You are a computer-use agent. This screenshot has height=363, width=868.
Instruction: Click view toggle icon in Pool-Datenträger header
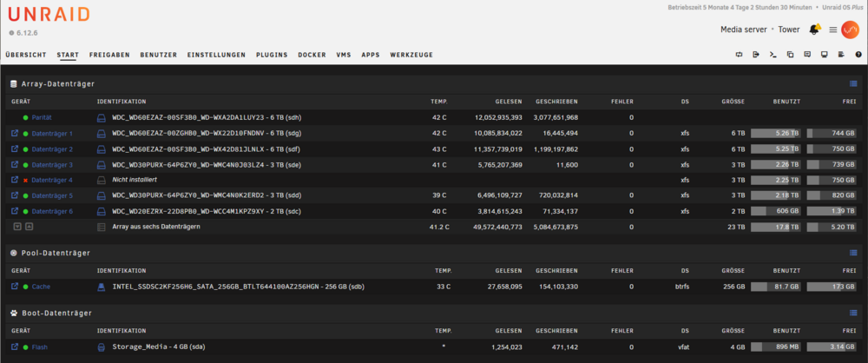point(853,253)
